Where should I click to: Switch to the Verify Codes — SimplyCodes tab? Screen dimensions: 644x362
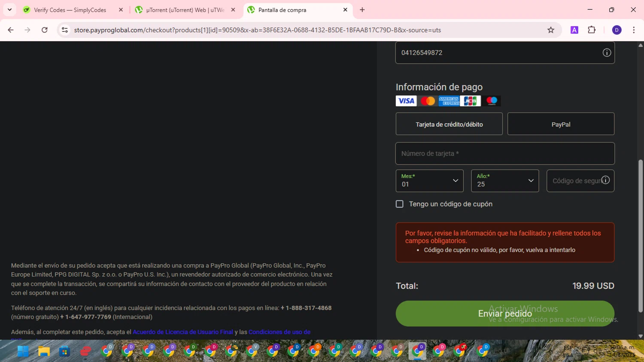click(x=70, y=10)
